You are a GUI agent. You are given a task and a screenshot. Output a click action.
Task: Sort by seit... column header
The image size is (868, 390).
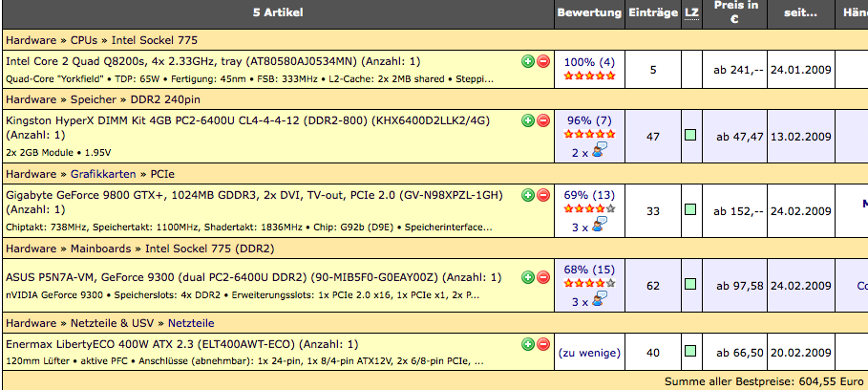800,12
